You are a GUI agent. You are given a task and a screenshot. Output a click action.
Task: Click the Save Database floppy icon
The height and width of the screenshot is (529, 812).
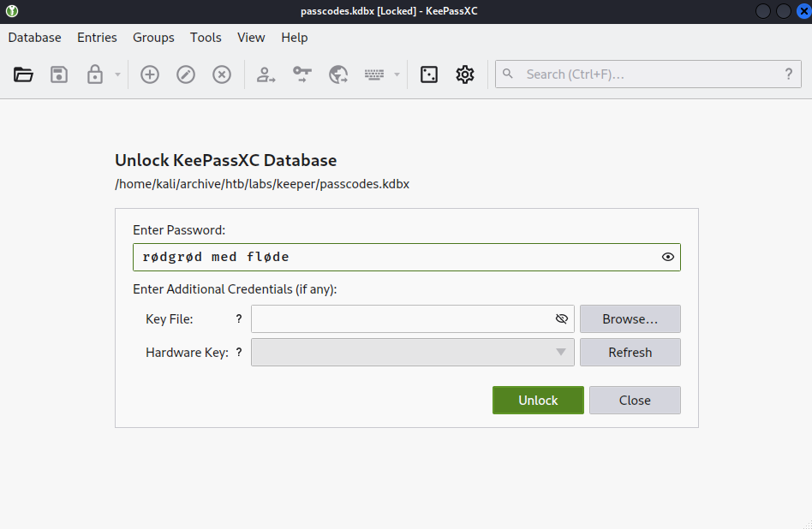pos(59,74)
